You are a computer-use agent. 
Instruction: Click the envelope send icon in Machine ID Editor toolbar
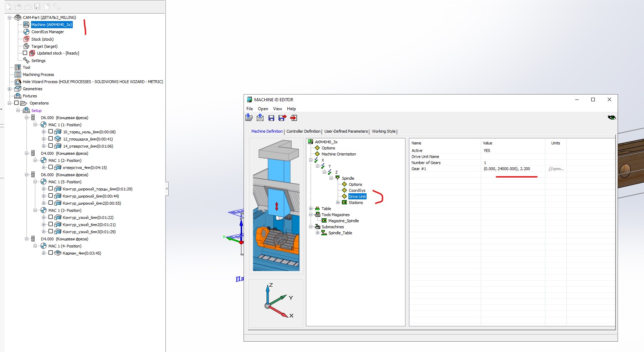260,118
